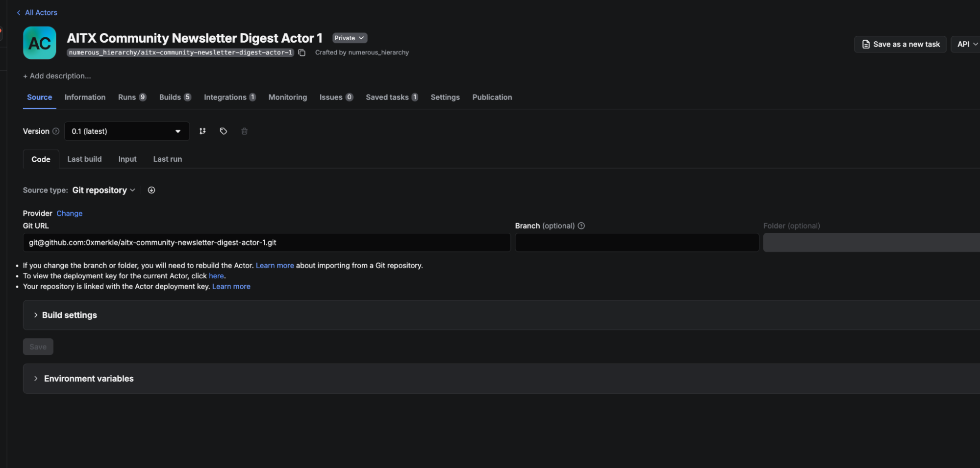Open the Settings tab
Image resolution: width=980 pixels, height=468 pixels.
coord(445,98)
